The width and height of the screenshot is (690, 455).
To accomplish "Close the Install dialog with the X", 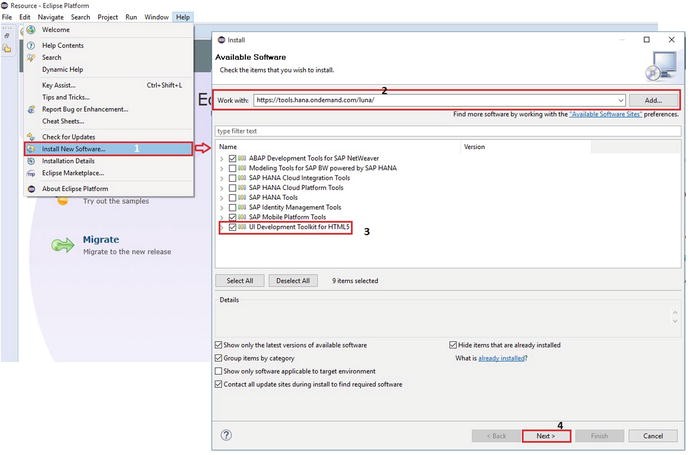I will click(x=672, y=40).
